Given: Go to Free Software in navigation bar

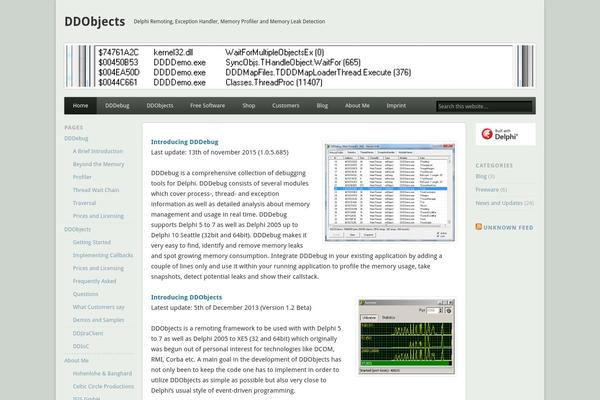Looking at the screenshot, I should click(x=207, y=106).
